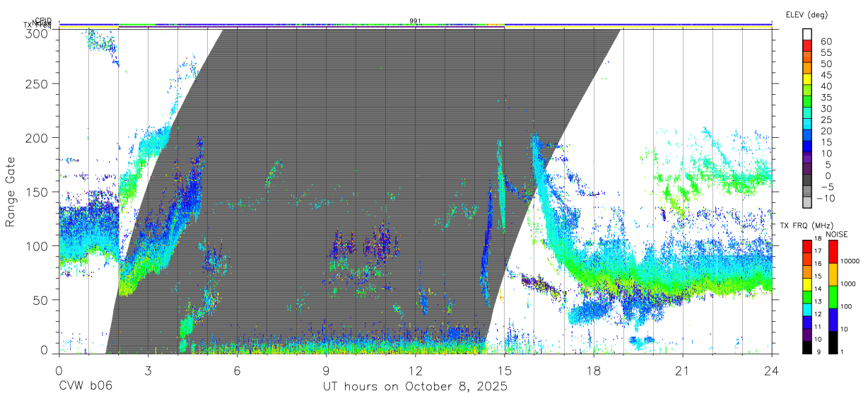
Task: Click the ELEV legend value 30
Action: [x=826, y=108]
